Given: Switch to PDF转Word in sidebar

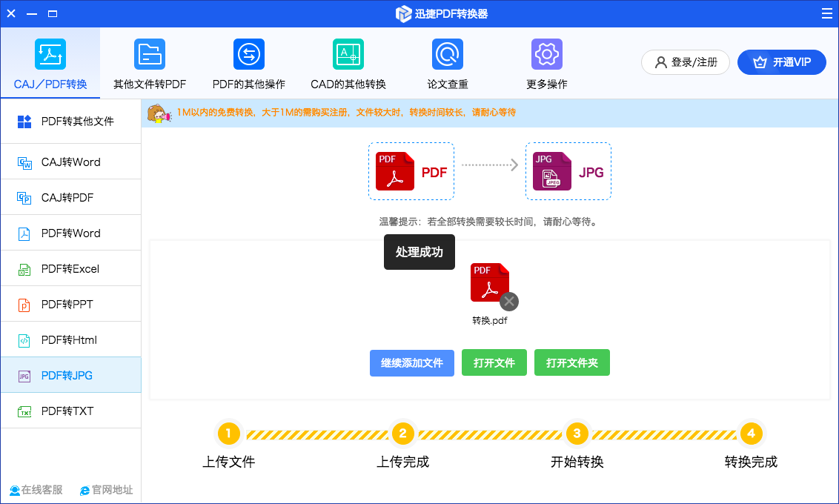Looking at the screenshot, I should click(x=70, y=233).
